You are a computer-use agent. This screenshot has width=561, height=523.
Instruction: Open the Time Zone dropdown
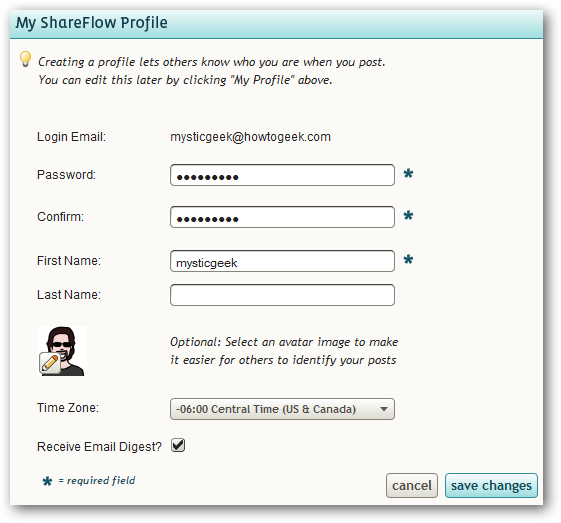pyautogui.click(x=282, y=409)
